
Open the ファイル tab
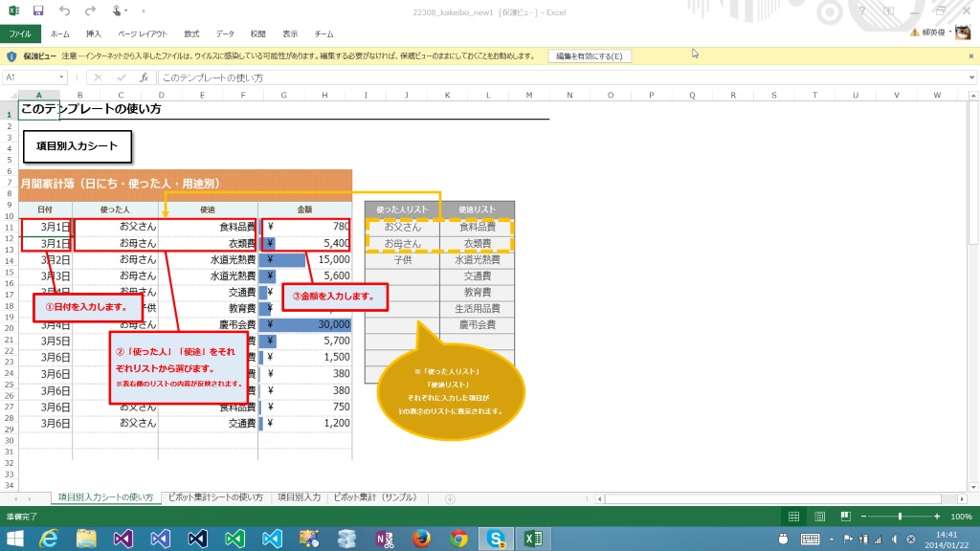pyautogui.click(x=20, y=33)
